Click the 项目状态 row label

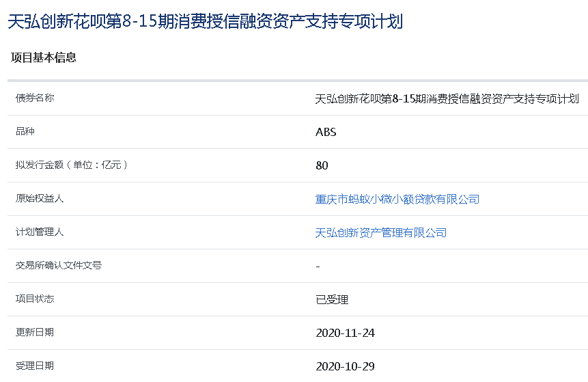(x=35, y=299)
